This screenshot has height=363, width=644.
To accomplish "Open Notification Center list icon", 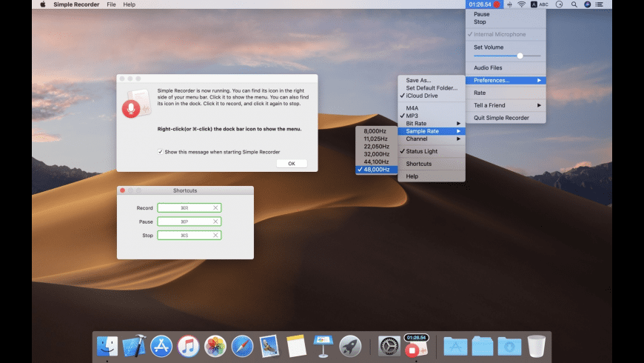I will (x=600, y=4).
